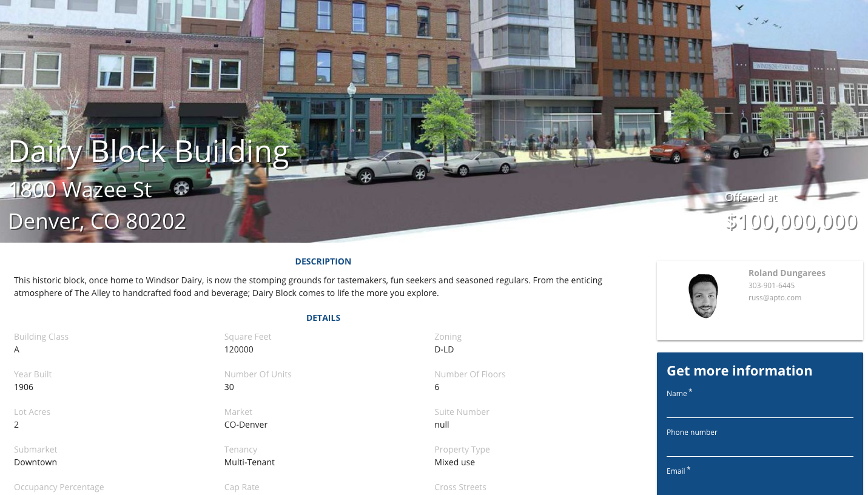Click the Lot Acres value 2

tap(16, 425)
